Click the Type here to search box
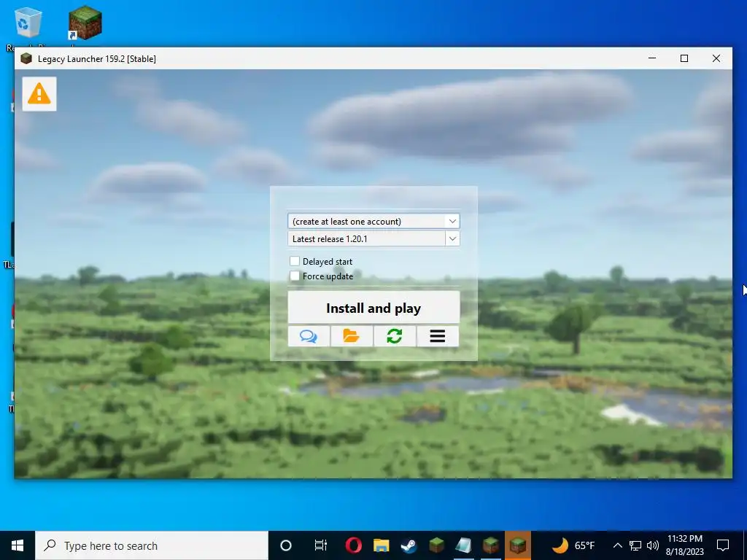Viewport: 747px width, 560px height. (x=152, y=545)
